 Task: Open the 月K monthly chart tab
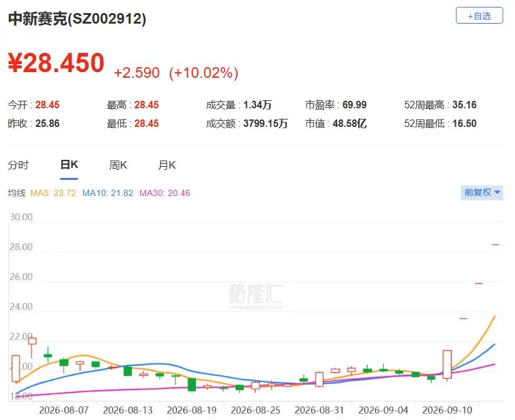point(167,165)
